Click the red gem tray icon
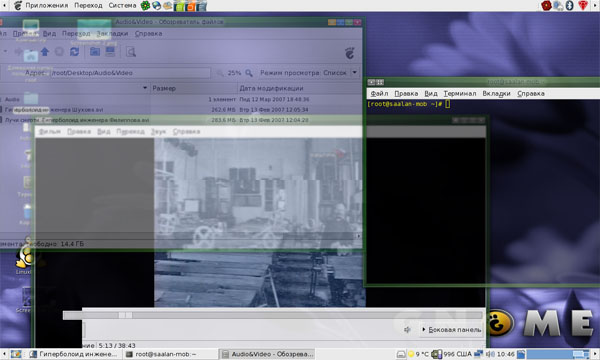 point(583,5)
